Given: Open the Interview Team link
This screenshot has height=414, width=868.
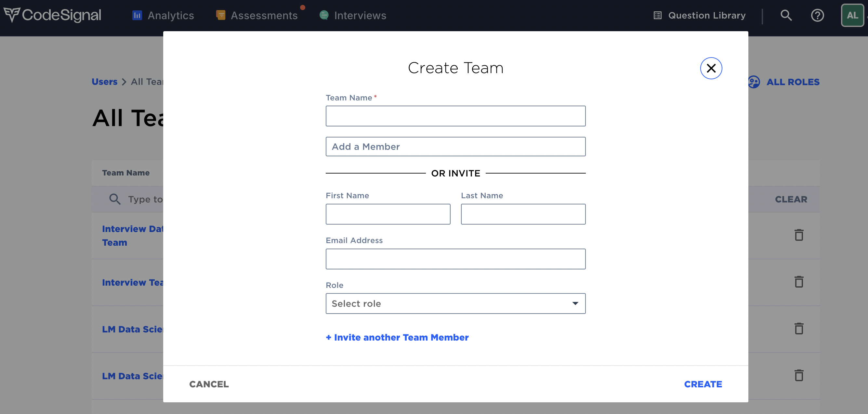Looking at the screenshot, I should 132,283.
